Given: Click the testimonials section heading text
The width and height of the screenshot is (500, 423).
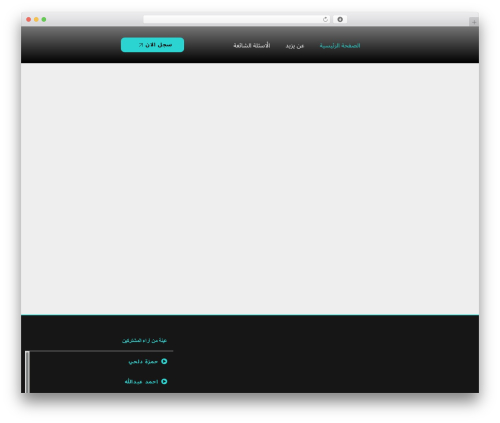Looking at the screenshot, I should (144, 340).
